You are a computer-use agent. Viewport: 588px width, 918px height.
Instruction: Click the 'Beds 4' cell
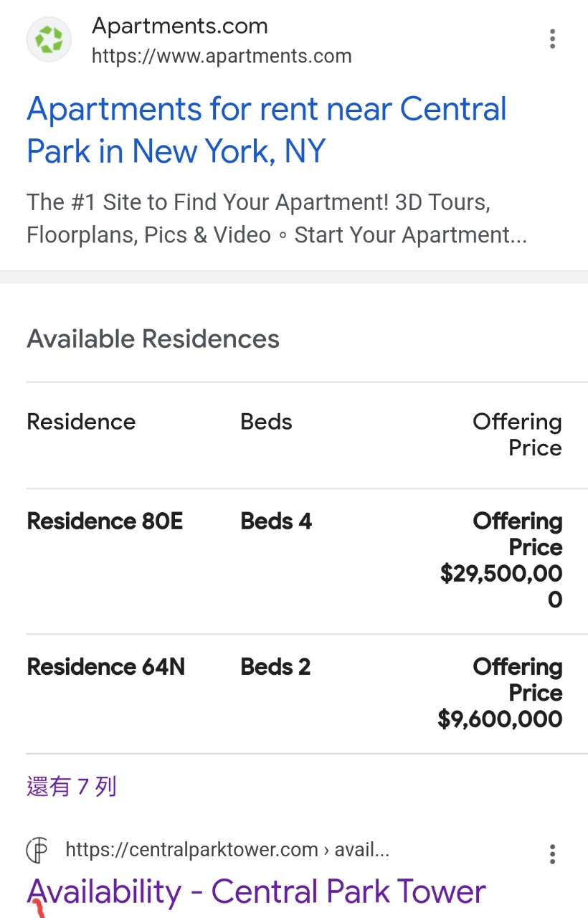(276, 521)
